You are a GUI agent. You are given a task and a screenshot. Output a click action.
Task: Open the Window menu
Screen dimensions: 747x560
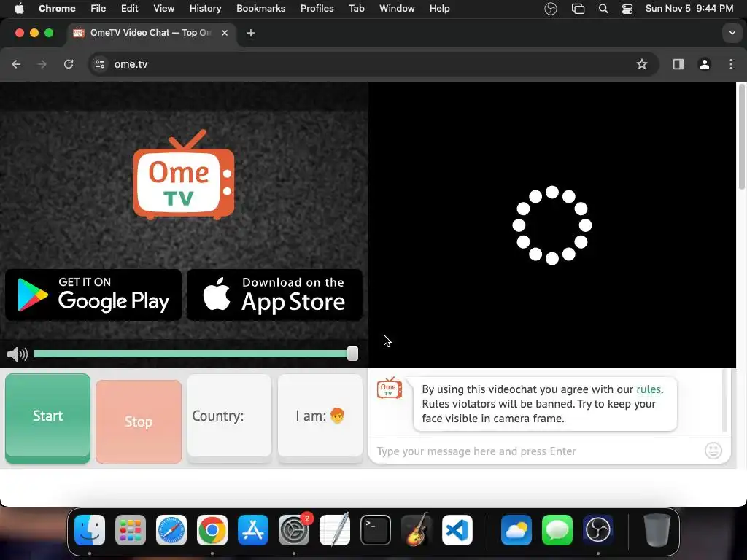point(397,9)
